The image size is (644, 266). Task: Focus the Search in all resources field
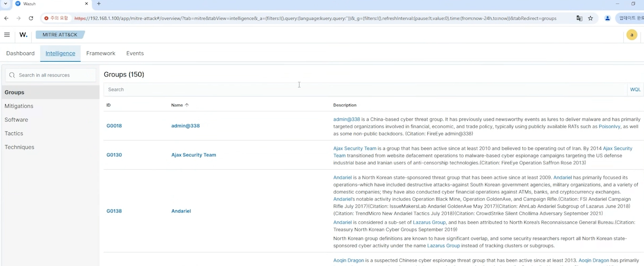(51, 75)
